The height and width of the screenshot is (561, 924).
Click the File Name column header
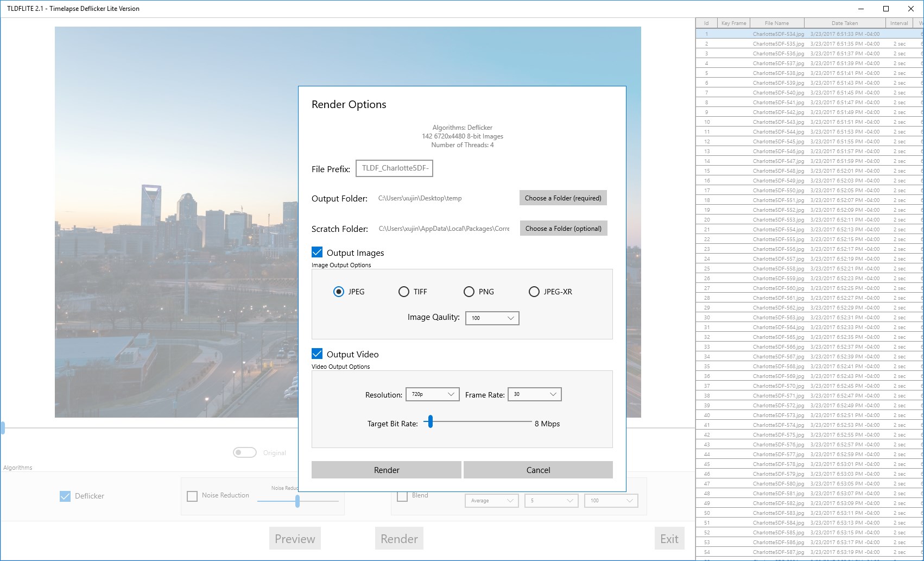[777, 23]
